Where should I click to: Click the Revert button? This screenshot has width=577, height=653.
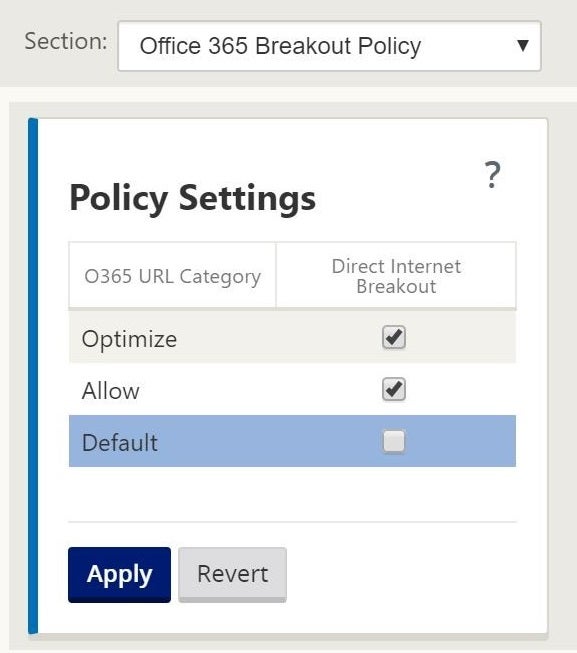pos(232,575)
